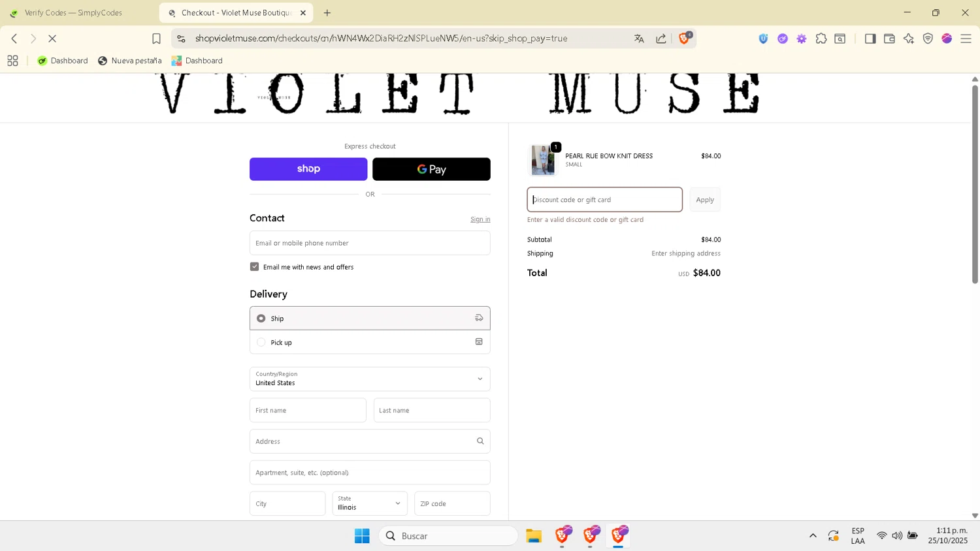Toggle Email me with news and offers
This screenshot has height=551, width=980.
(x=255, y=266)
